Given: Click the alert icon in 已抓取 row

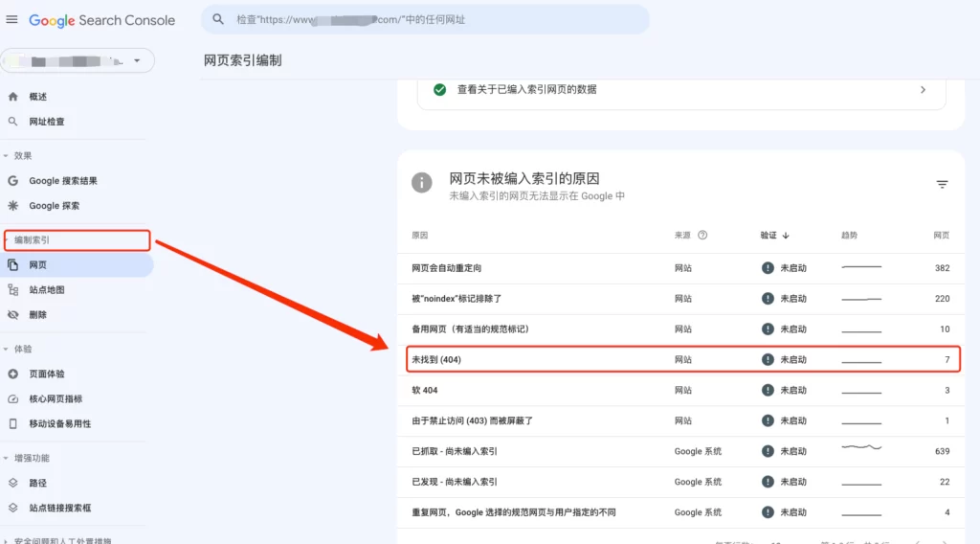Looking at the screenshot, I should point(768,451).
